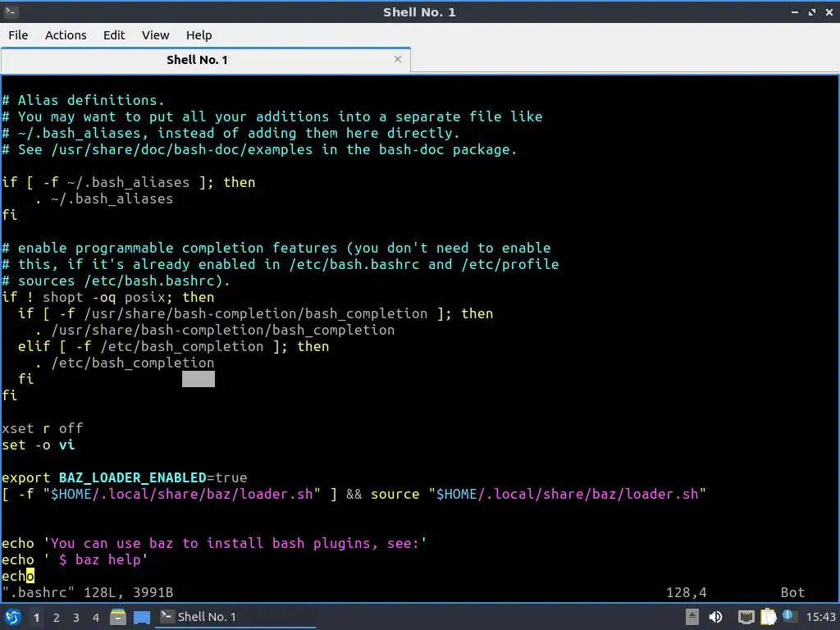Click '. /etc/bash_completion' line
The height and width of the screenshot is (630, 840).
click(125, 363)
